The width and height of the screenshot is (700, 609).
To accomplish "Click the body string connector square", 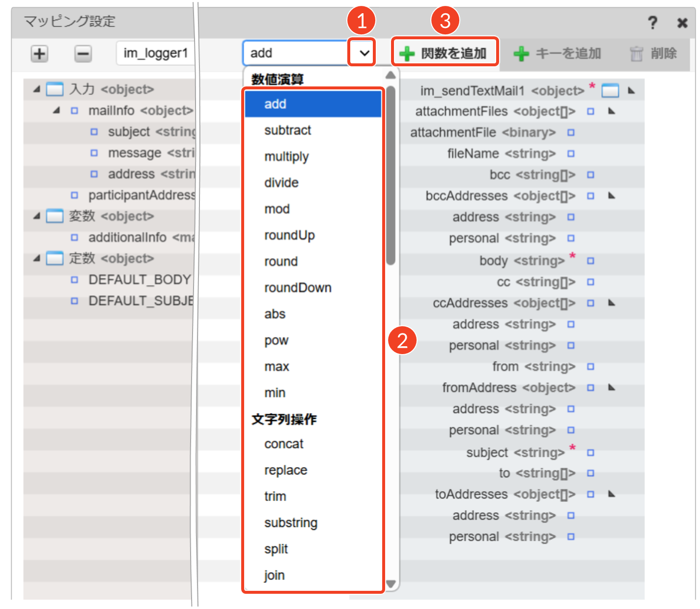I will pos(590,261).
